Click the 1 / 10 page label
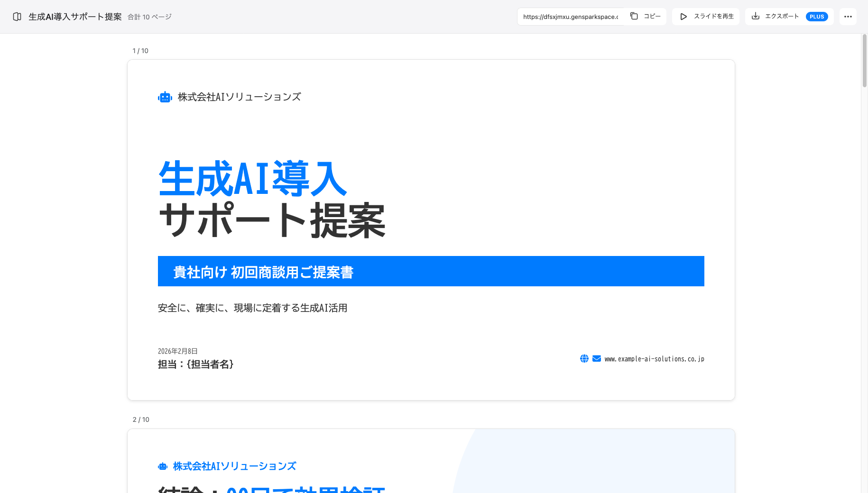This screenshot has height=493, width=868. point(140,51)
